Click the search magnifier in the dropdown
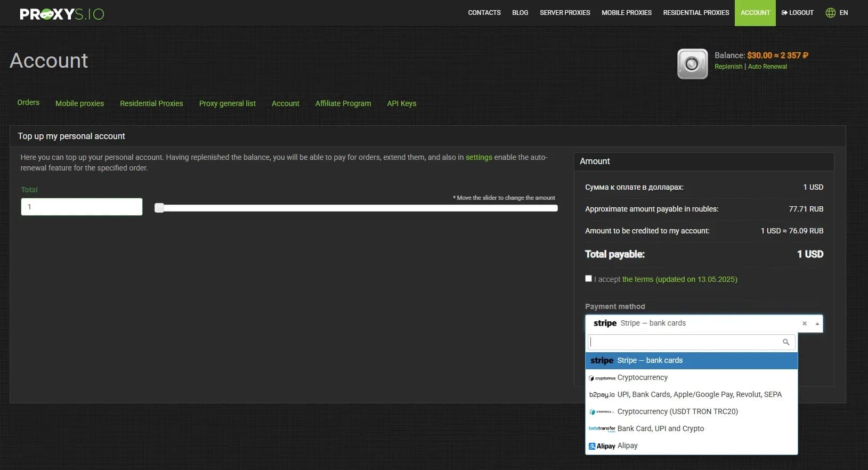The width and height of the screenshot is (868, 470). point(785,342)
